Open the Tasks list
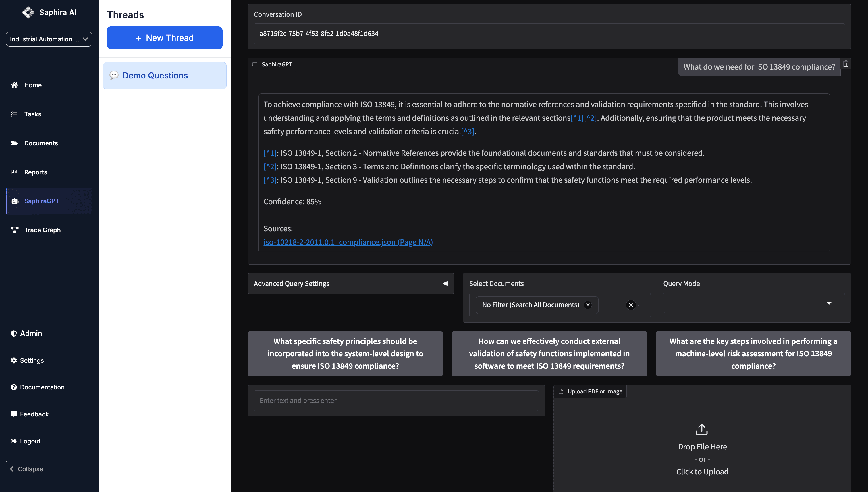This screenshot has width=868, height=492. tap(32, 114)
